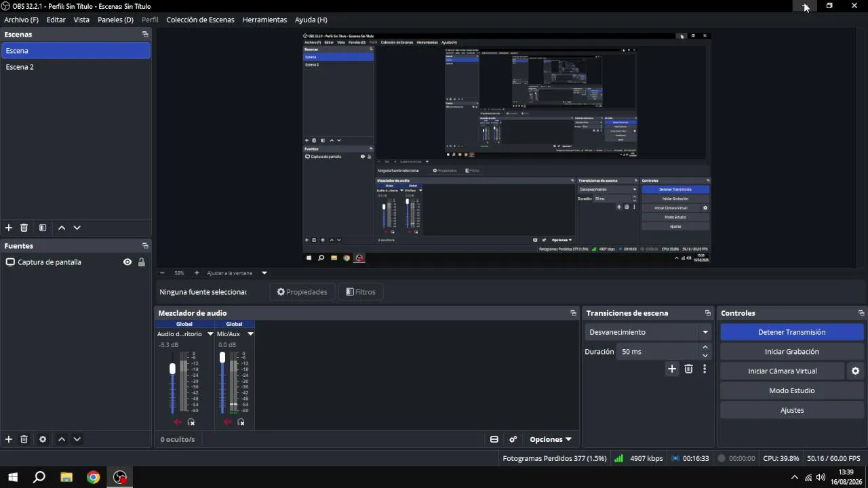Open the Herramientas menu
This screenshot has width=868, height=488.
264,20
